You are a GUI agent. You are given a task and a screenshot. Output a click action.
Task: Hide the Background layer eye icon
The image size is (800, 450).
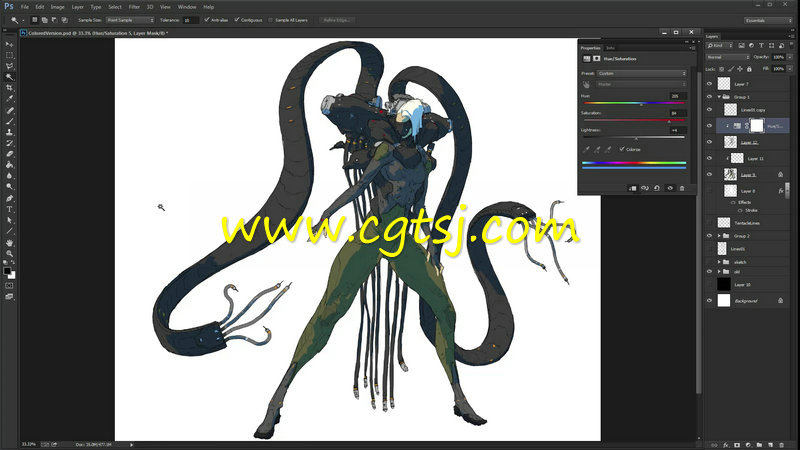click(709, 301)
